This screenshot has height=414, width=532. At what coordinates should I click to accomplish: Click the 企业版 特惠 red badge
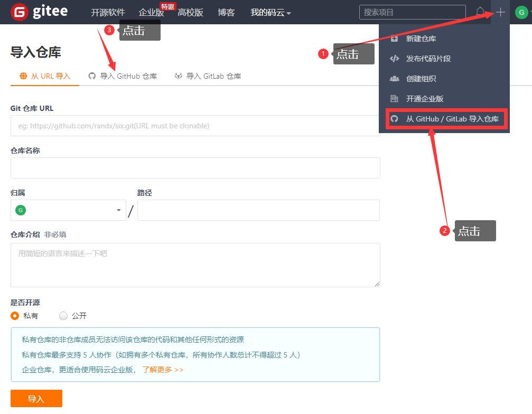pos(168,6)
